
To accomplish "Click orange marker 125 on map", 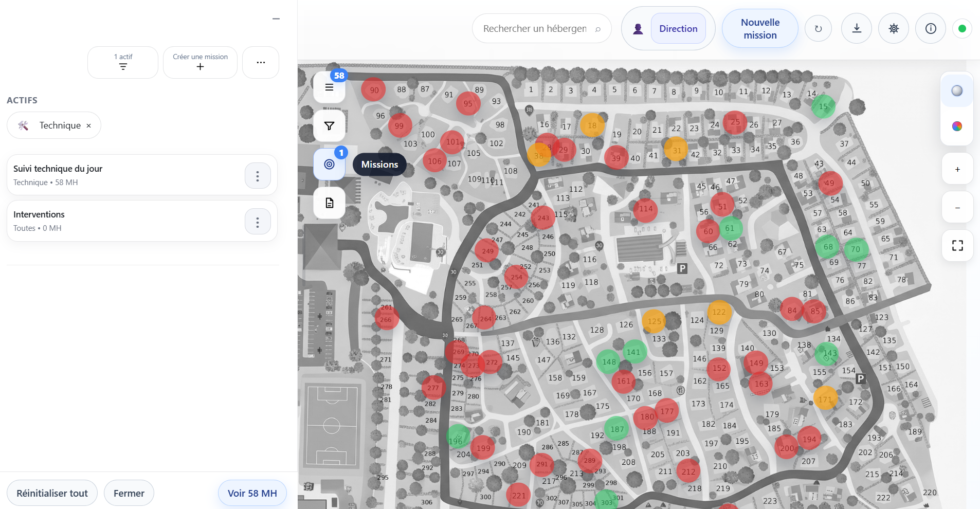I will pos(654,321).
